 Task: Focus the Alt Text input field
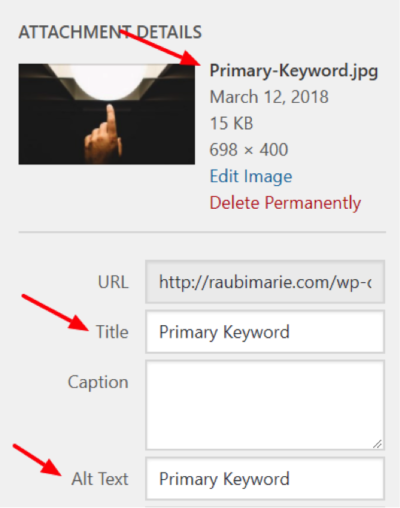click(265, 478)
